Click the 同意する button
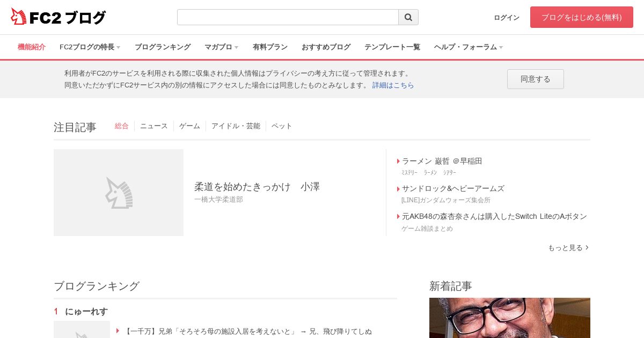 pos(536,79)
